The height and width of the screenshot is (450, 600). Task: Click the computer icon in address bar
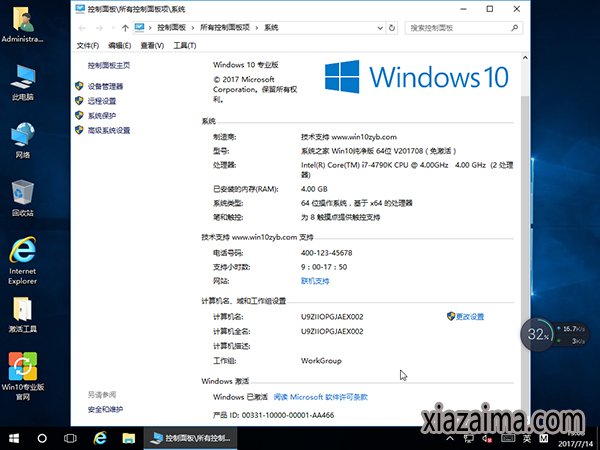coord(140,27)
